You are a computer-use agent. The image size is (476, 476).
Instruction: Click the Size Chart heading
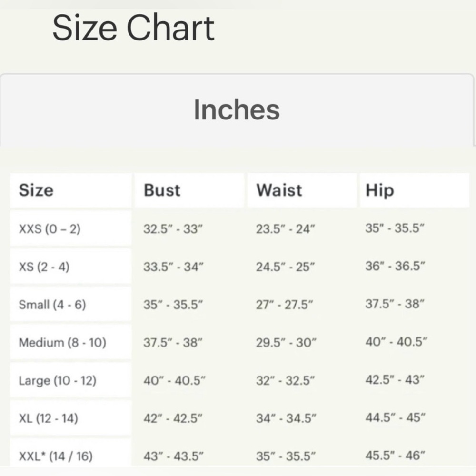pyautogui.click(x=133, y=28)
